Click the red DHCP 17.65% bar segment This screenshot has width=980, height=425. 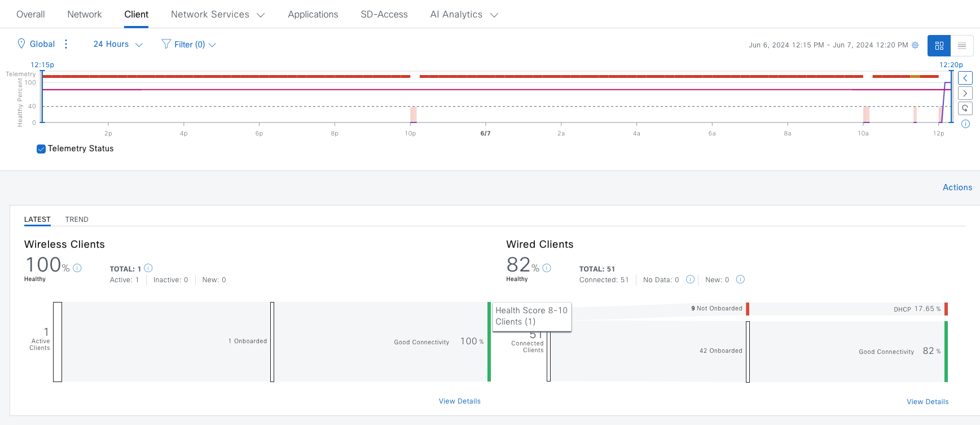946,309
